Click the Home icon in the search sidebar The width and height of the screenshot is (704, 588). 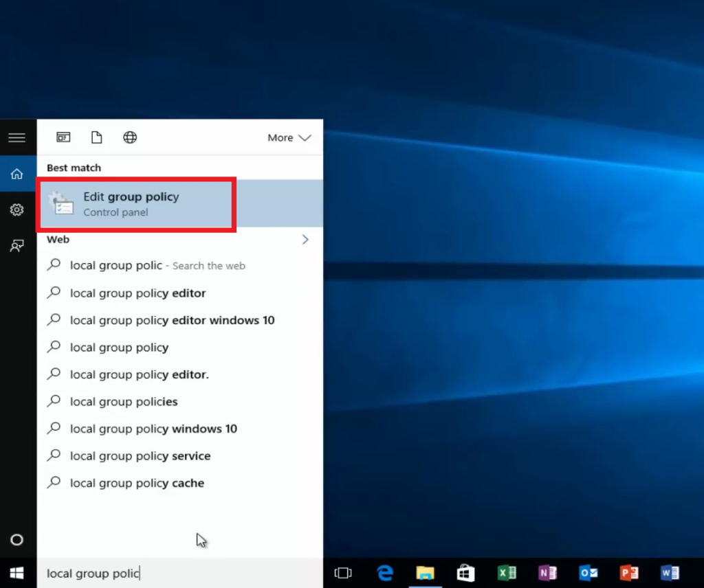pos(17,174)
